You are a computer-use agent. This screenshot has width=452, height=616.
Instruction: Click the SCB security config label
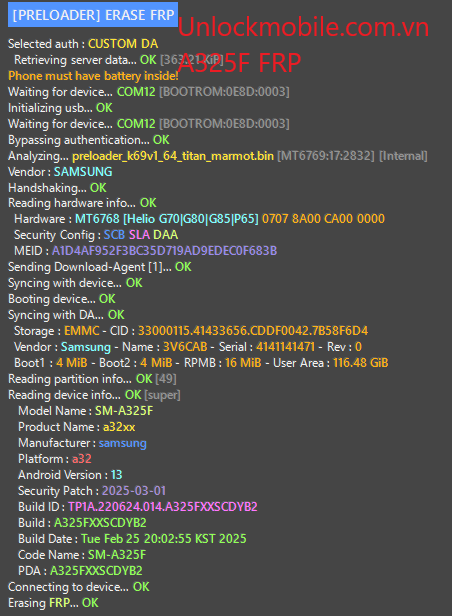tap(114, 235)
